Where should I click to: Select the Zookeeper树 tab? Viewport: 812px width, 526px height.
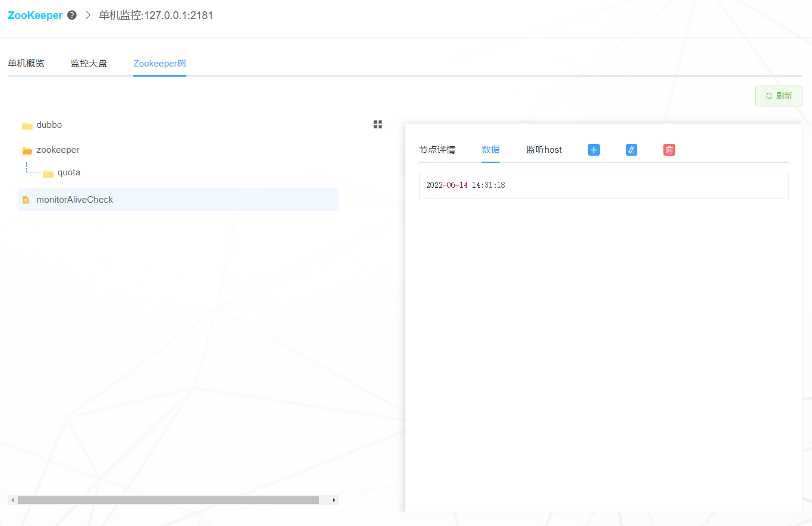tap(159, 64)
